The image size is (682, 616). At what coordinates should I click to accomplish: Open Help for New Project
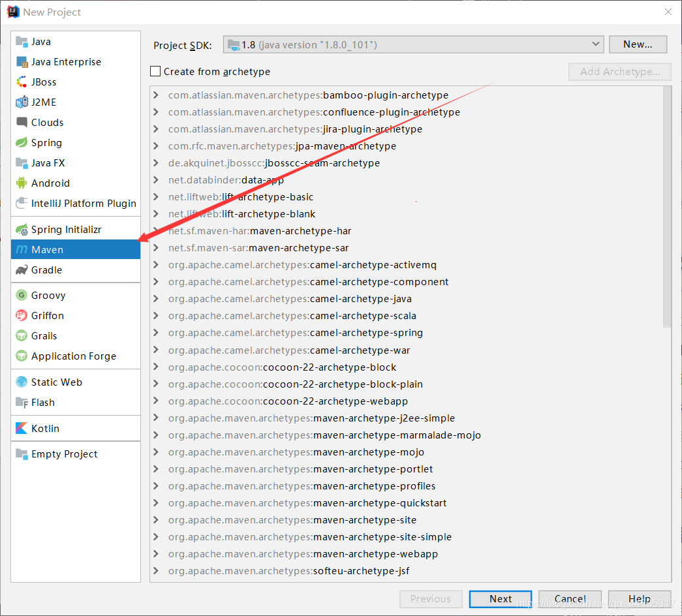pos(640,599)
